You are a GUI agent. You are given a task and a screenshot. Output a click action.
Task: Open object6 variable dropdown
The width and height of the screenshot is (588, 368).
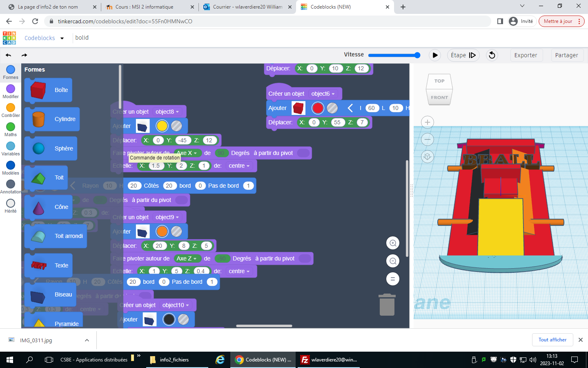(x=323, y=94)
